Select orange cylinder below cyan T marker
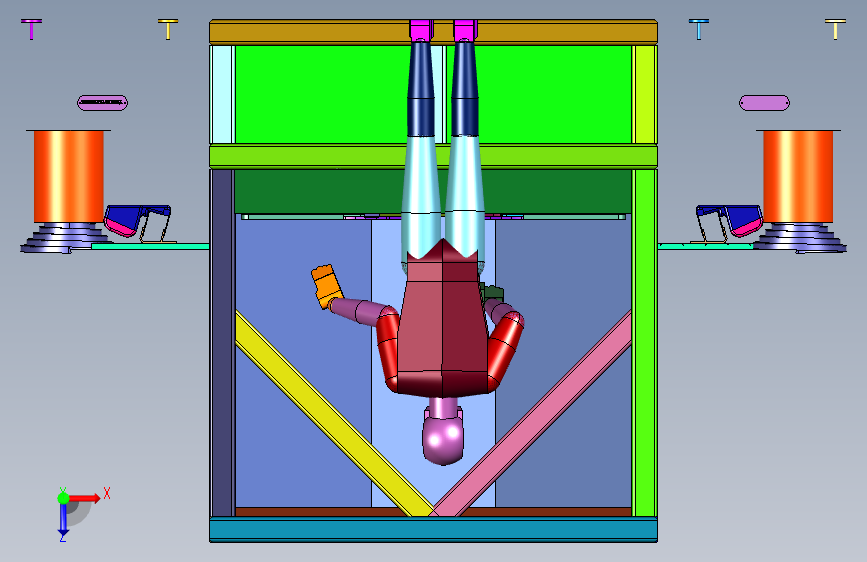Screen dimensions: 867x562 click(x=798, y=176)
